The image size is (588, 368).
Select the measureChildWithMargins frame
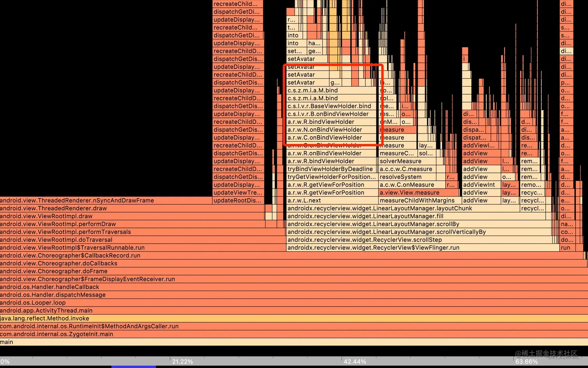[420, 201]
